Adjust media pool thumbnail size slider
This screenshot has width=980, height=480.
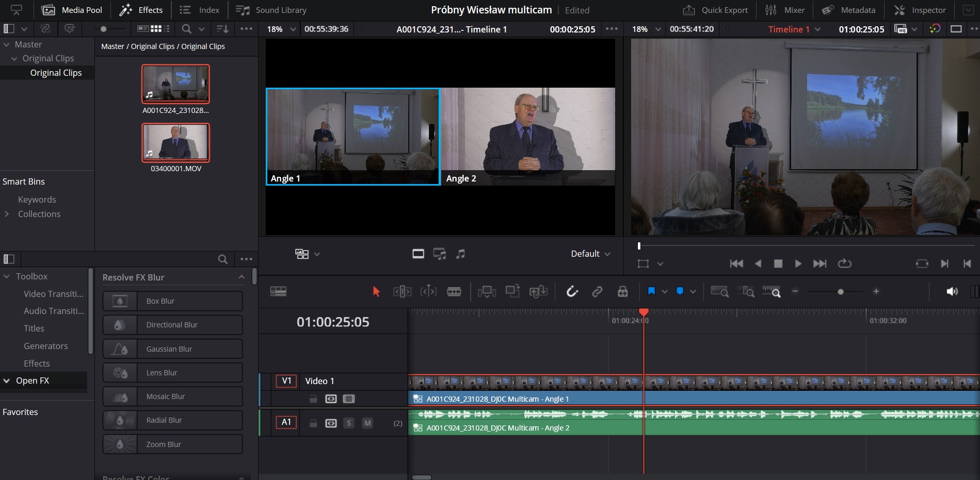(104, 29)
